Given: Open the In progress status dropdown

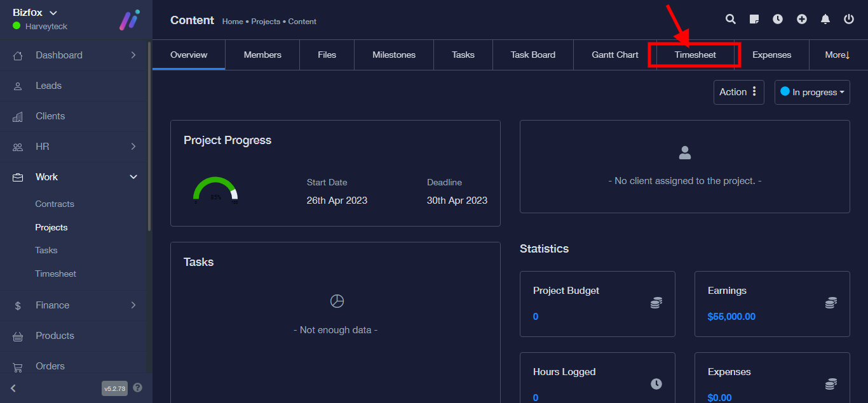Looking at the screenshot, I should [x=812, y=92].
